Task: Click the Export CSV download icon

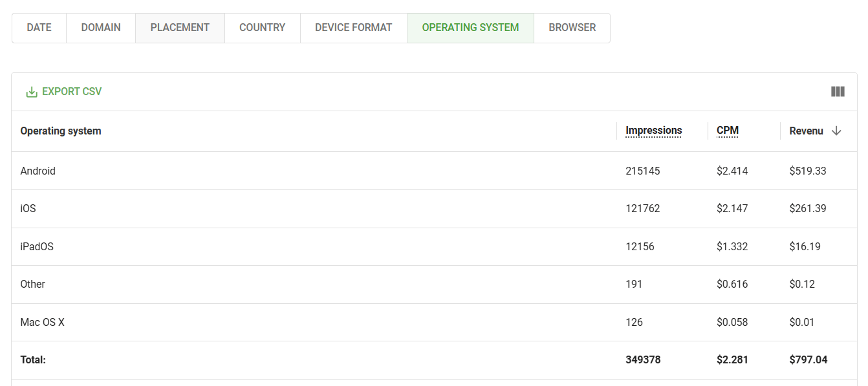Action: pyautogui.click(x=32, y=92)
